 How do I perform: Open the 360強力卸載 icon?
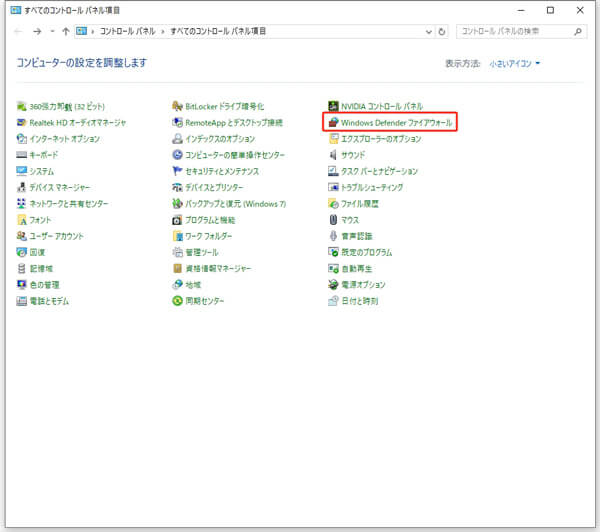coord(21,106)
